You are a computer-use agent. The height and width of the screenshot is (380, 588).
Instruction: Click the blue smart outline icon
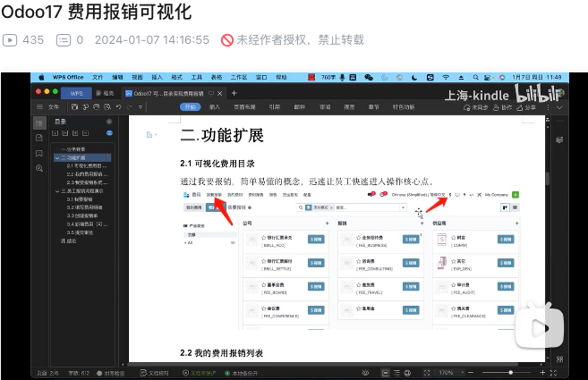point(109,133)
